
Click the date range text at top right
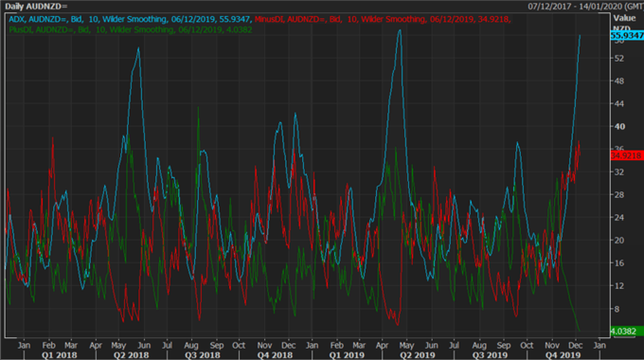(585, 7)
